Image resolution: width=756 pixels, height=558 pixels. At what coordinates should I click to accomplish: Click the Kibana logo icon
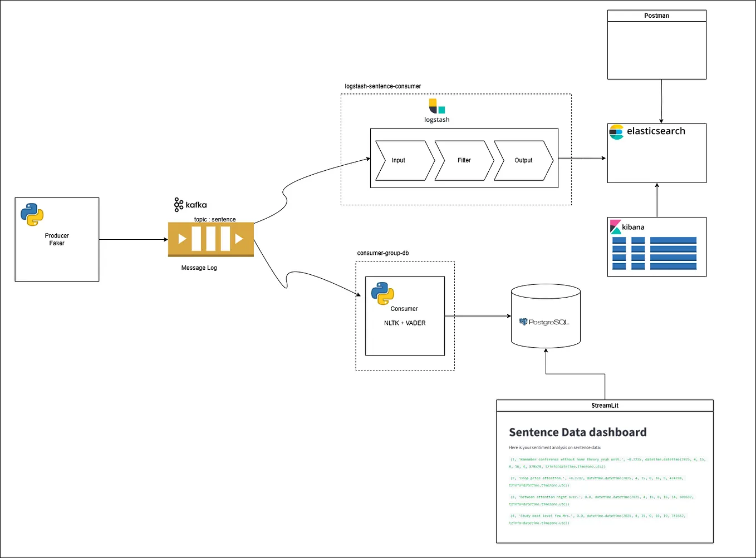click(x=615, y=227)
